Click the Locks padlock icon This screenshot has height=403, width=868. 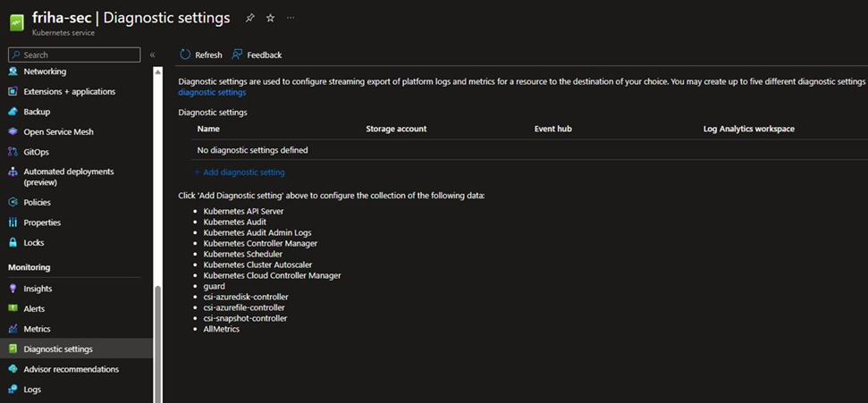coord(13,242)
